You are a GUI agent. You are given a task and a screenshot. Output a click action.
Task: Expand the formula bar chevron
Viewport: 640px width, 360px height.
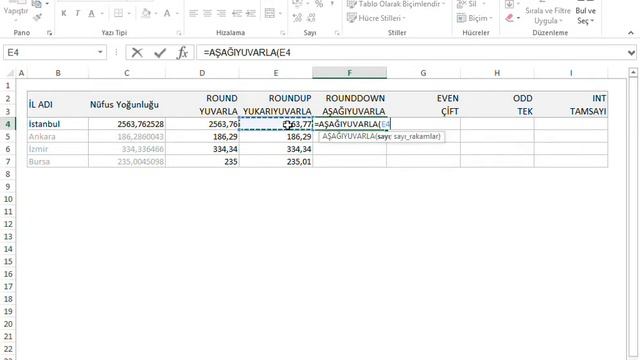point(631,53)
